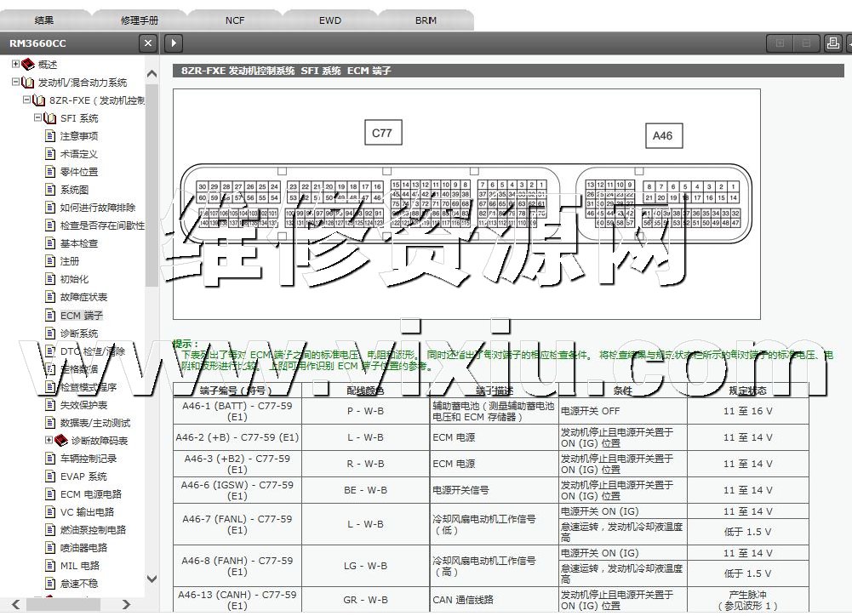This screenshot has height=616, width=852.
Task: Click the red book icon for 诊断故障码表
Action: 61,441
